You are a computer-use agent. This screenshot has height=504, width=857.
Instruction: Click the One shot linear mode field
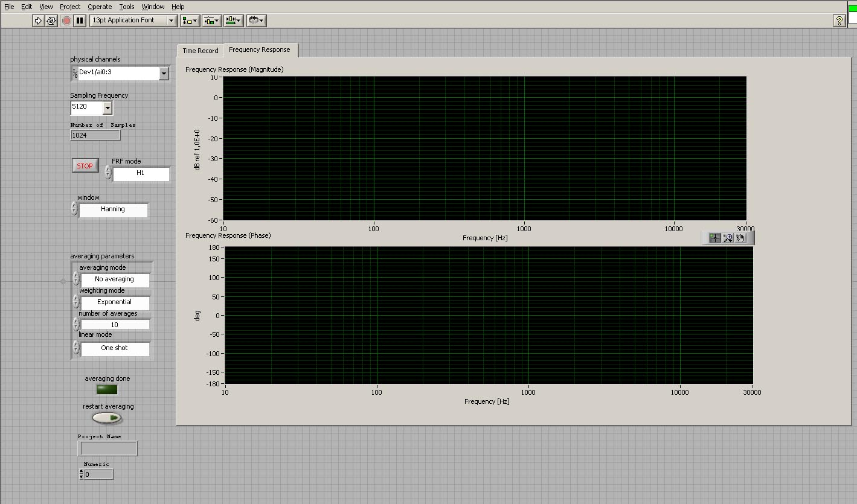click(x=115, y=348)
